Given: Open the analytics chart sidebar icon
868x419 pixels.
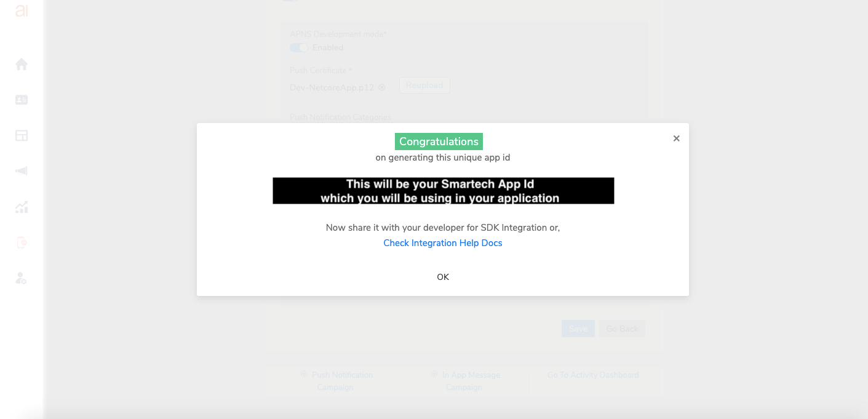Looking at the screenshot, I should coord(22,207).
